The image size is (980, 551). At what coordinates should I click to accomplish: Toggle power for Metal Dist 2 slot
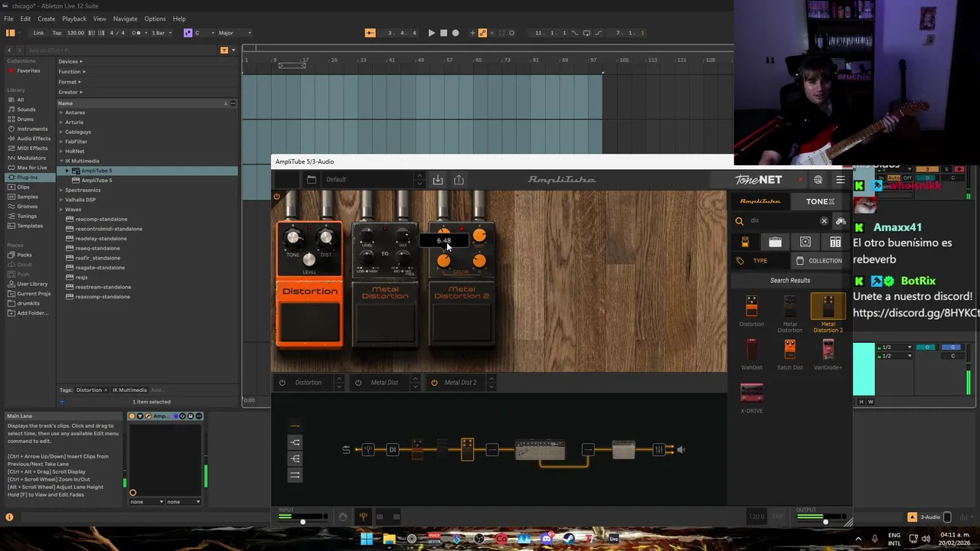click(434, 383)
